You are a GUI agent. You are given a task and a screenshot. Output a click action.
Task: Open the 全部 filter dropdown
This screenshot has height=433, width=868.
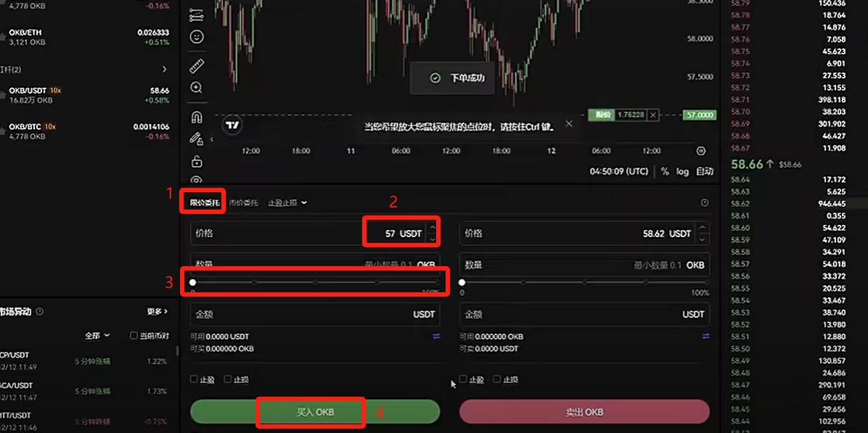97,336
